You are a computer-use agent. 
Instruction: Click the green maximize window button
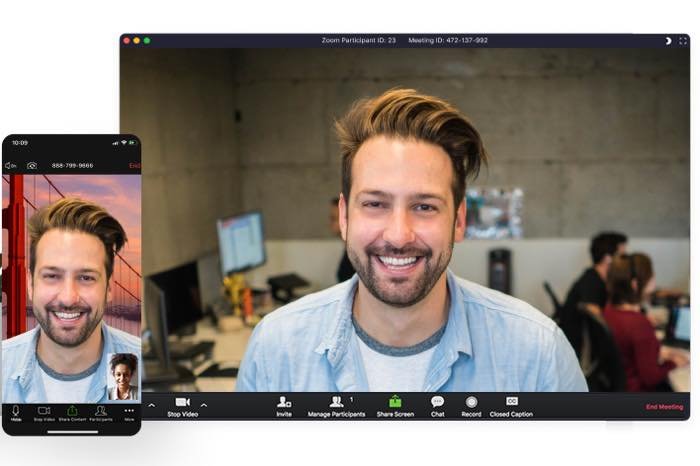(147, 41)
